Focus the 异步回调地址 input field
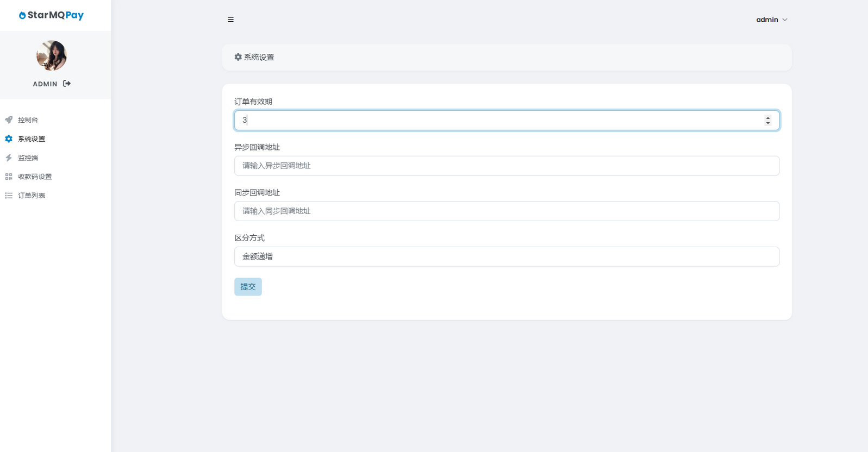This screenshot has width=868, height=452. pos(507,166)
